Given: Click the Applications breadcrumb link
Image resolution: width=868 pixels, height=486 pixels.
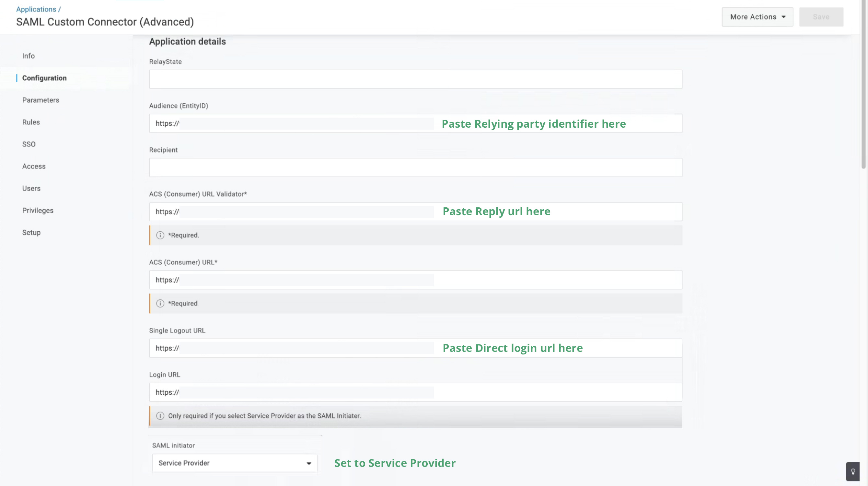Looking at the screenshot, I should point(35,8).
